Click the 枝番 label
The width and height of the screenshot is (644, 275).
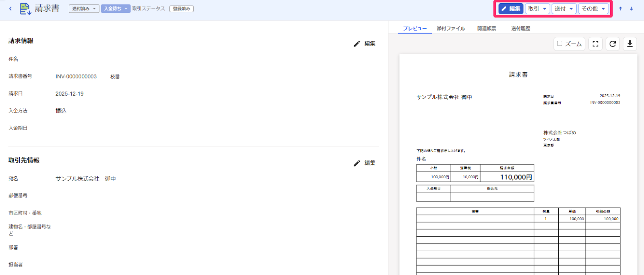click(115, 77)
